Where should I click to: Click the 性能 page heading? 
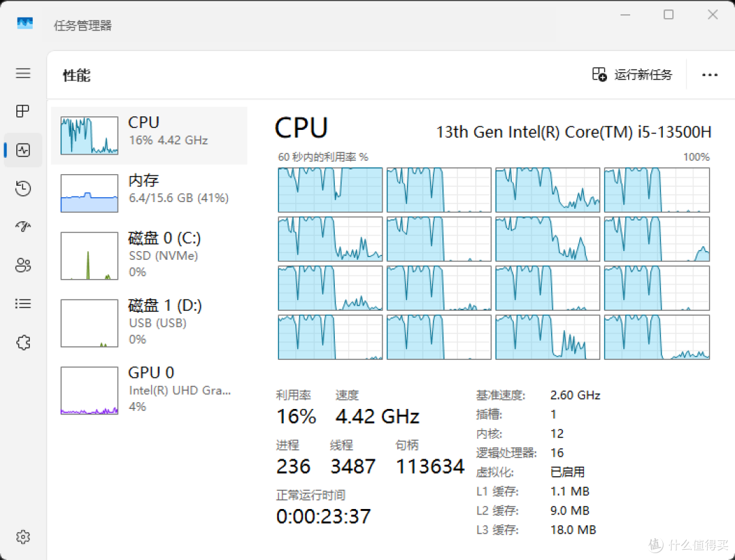point(77,75)
